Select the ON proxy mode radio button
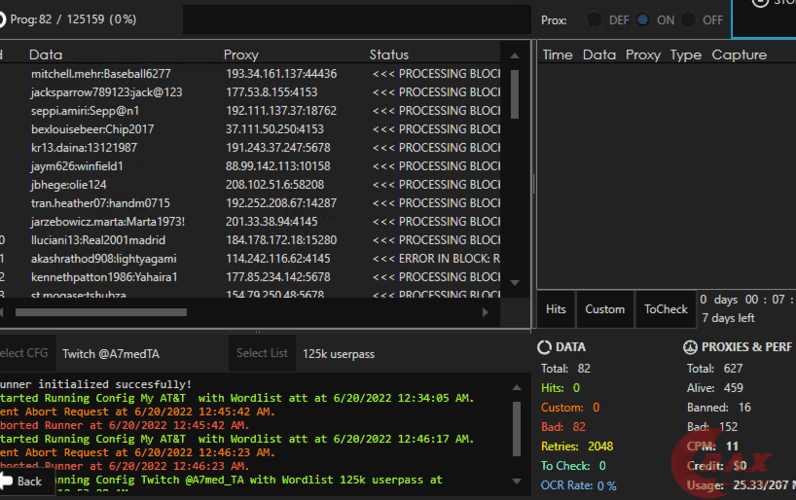 click(642, 20)
